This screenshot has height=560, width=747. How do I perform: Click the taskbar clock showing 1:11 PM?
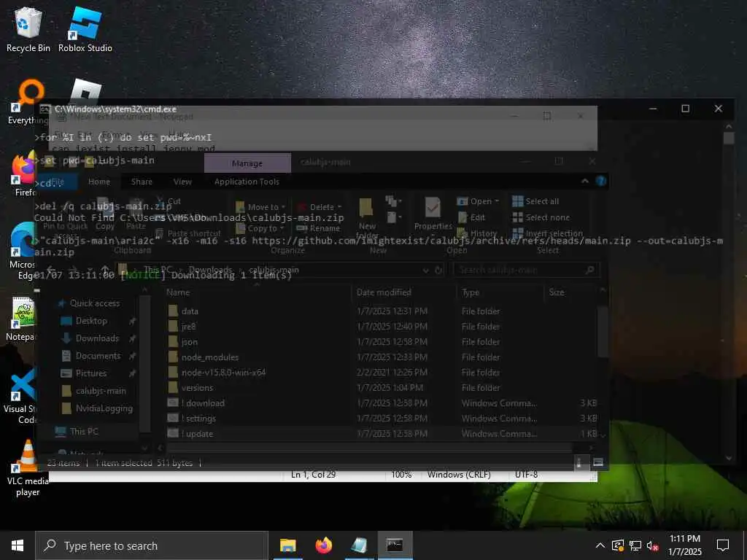pos(684,545)
